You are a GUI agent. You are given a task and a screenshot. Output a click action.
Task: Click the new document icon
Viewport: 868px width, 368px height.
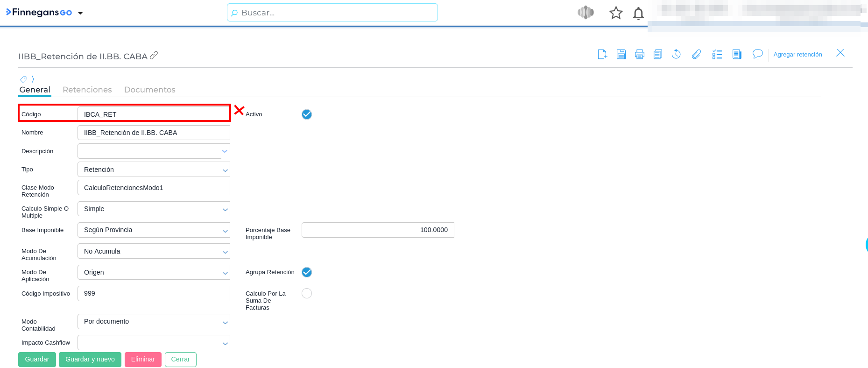602,55
